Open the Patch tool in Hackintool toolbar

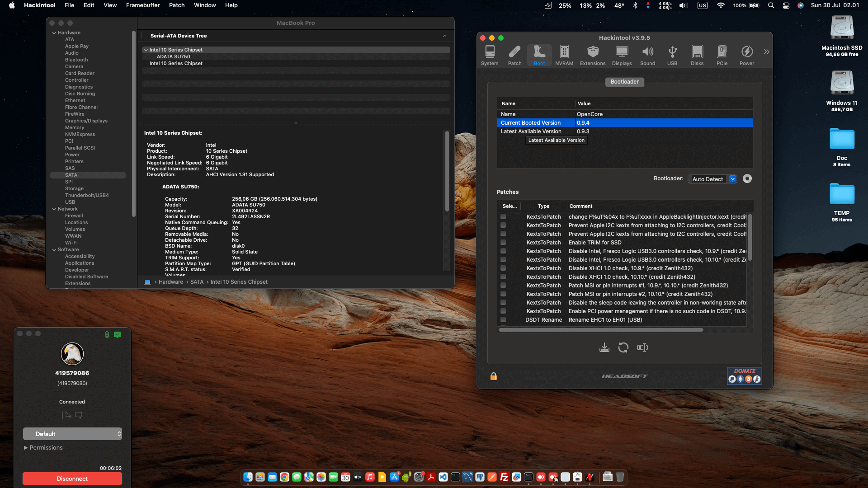(514, 56)
